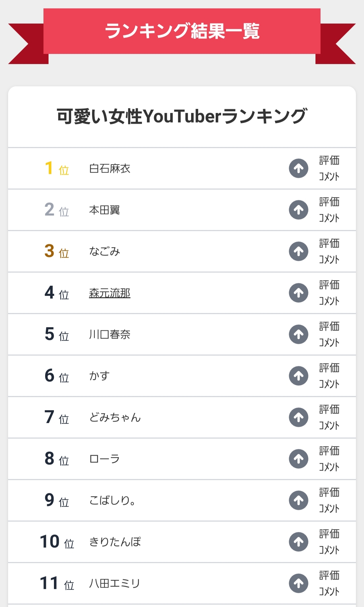Screen dimensions: 364x607
Task: Click the up arrow beside ローラ
Action: (x=299, y=459)
